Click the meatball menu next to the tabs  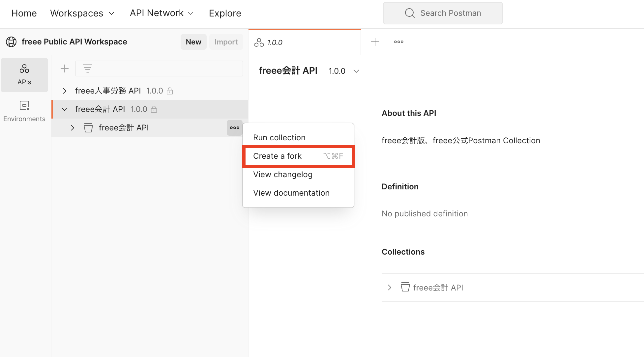398,42
